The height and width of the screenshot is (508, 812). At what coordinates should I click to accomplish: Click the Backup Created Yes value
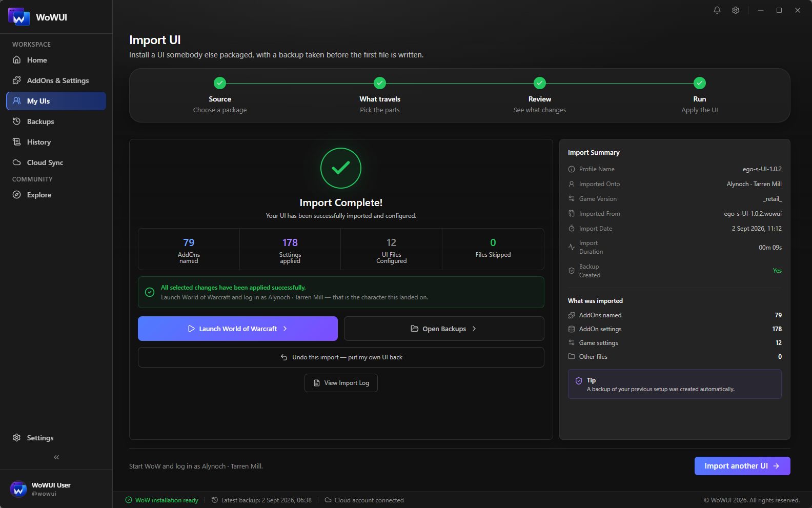pos(777,271)
